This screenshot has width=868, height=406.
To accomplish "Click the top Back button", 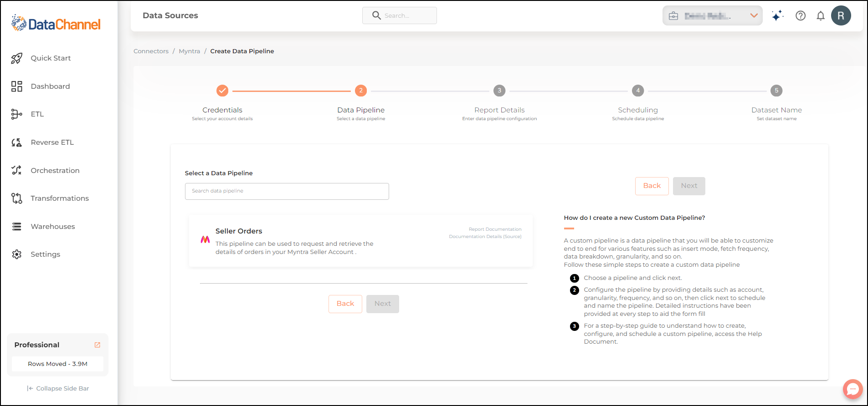I will [652, 186].
